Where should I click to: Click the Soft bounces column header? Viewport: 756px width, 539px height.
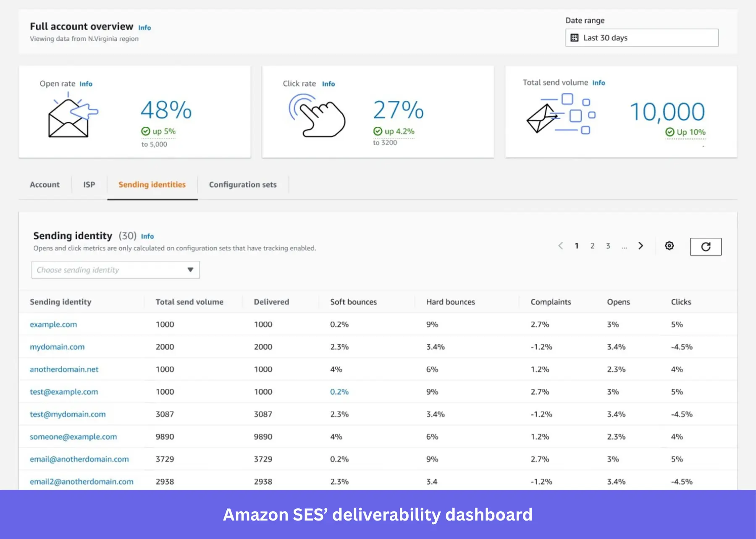tap(353, 302)
